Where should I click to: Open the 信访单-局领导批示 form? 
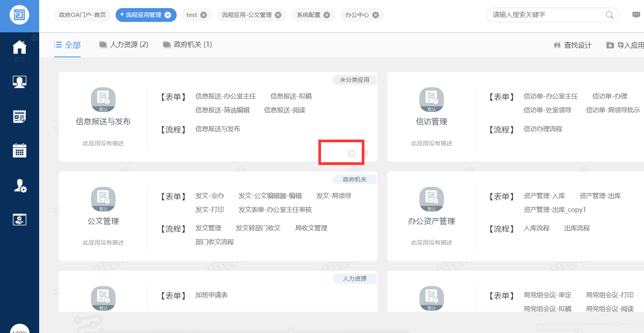pos(613,110)
